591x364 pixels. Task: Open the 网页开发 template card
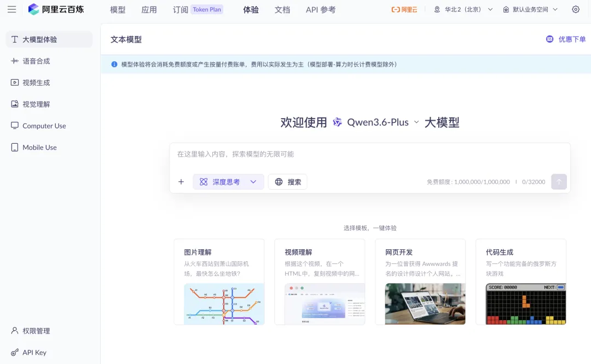click(x=420, y=281)
